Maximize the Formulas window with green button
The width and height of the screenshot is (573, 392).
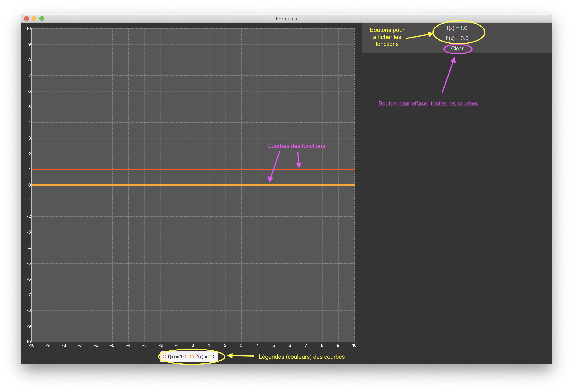pos(42,19)
